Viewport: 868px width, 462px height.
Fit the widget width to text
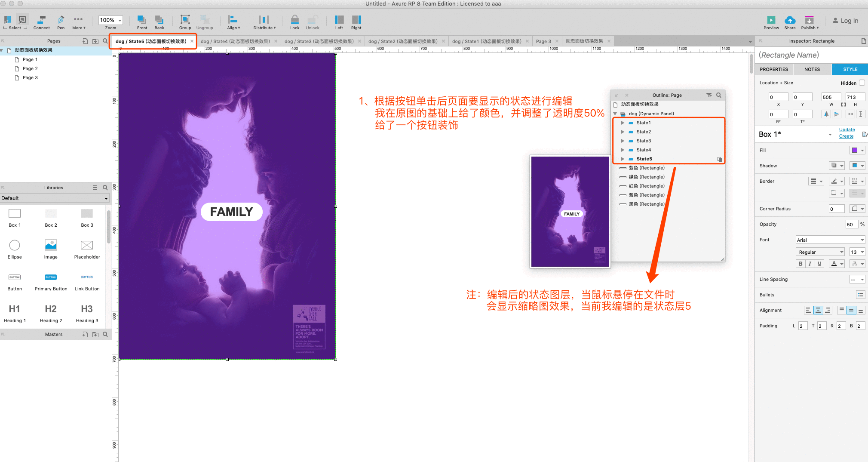[850, 114]
